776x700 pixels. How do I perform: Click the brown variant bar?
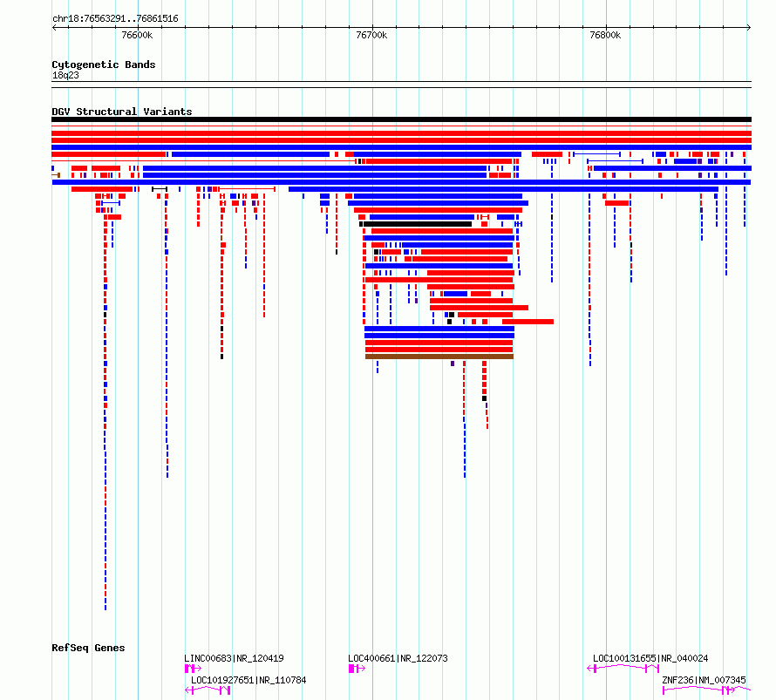pos(439,357)
